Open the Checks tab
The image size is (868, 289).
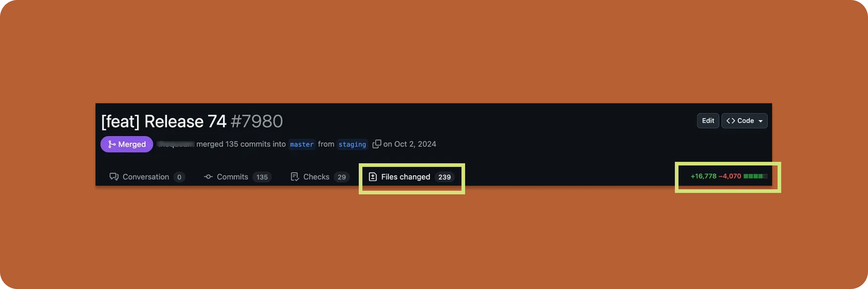320,177
